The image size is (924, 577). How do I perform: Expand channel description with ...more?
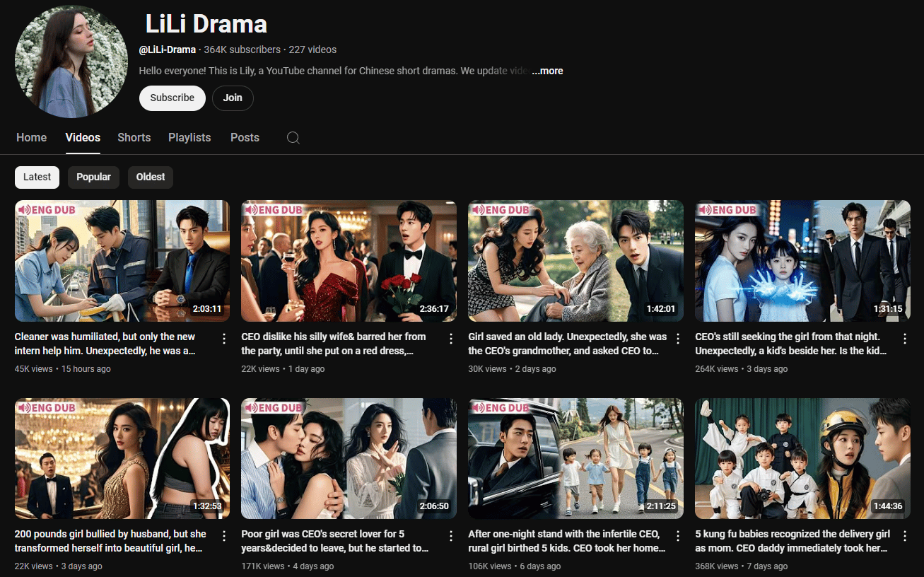point(547,71)
